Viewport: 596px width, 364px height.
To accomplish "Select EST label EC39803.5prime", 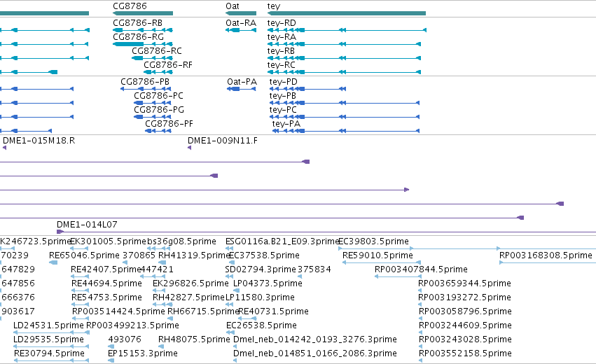I will click(x=373, y=241).
